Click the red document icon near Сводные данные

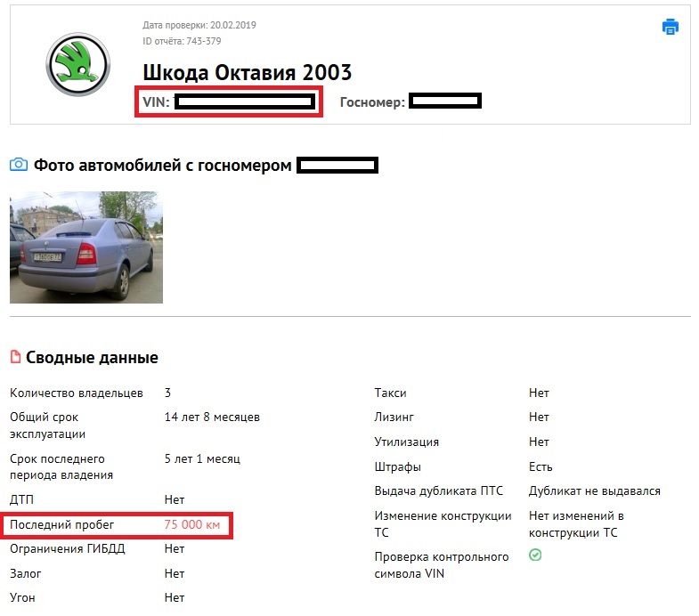(x=15, y=358)
